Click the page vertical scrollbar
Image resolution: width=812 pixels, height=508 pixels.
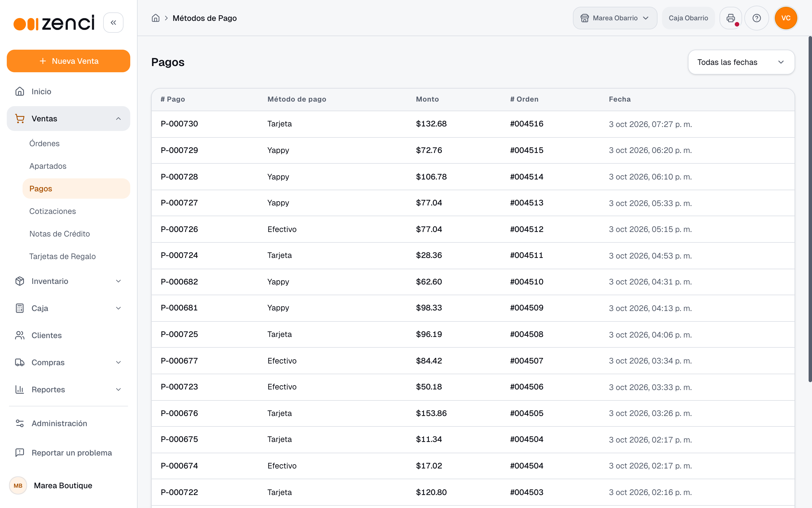[x=810, y=208]
